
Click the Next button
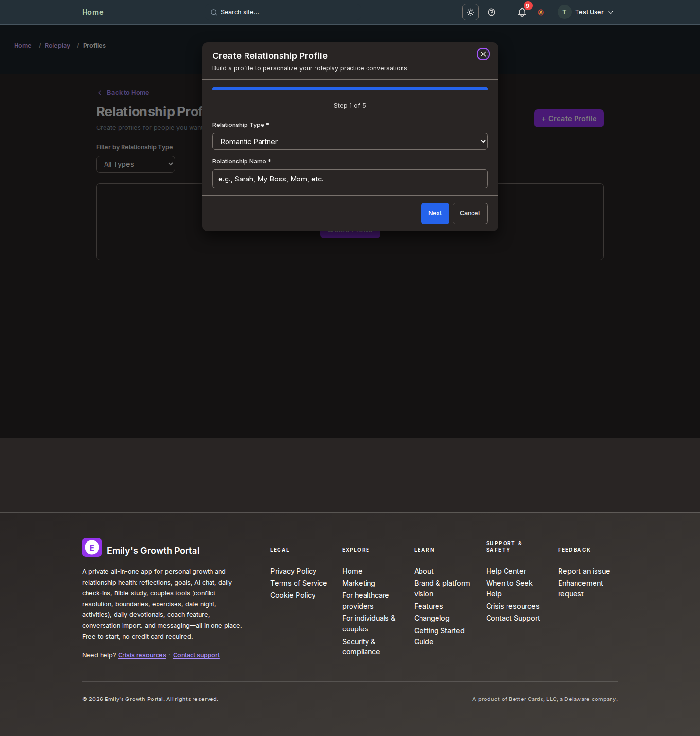[435, 213]
